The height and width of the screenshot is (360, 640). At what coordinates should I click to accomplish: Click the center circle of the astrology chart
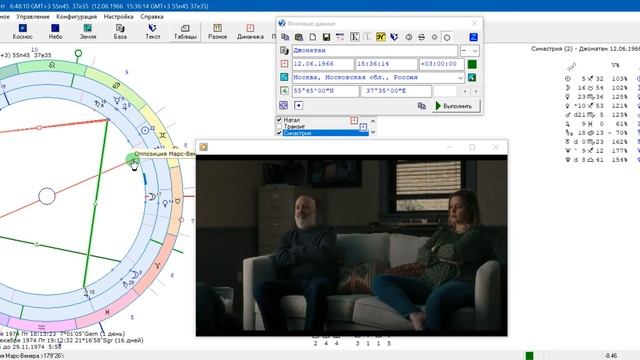pyautogui.click(x=47, y=196)
